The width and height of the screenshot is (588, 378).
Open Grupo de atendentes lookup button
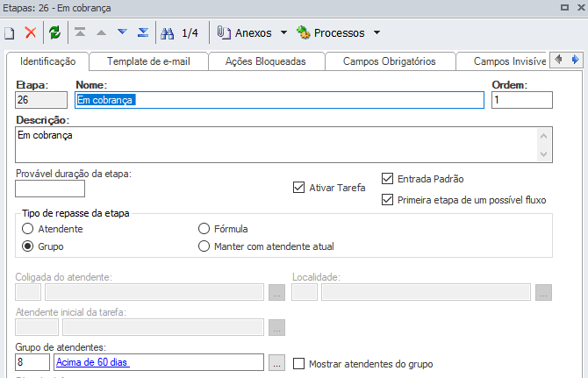pyautogui.click(x=276, y=362)
